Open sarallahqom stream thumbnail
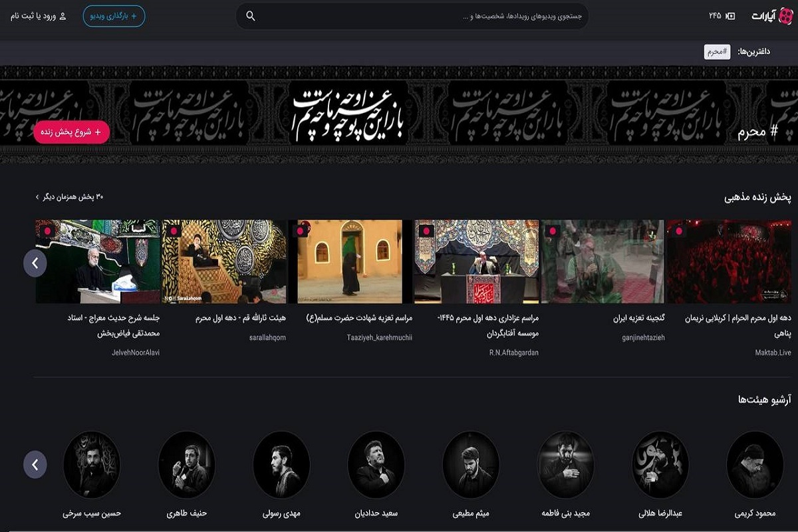The width and height of the screenshot is (798, 532). tap(225, 262)
